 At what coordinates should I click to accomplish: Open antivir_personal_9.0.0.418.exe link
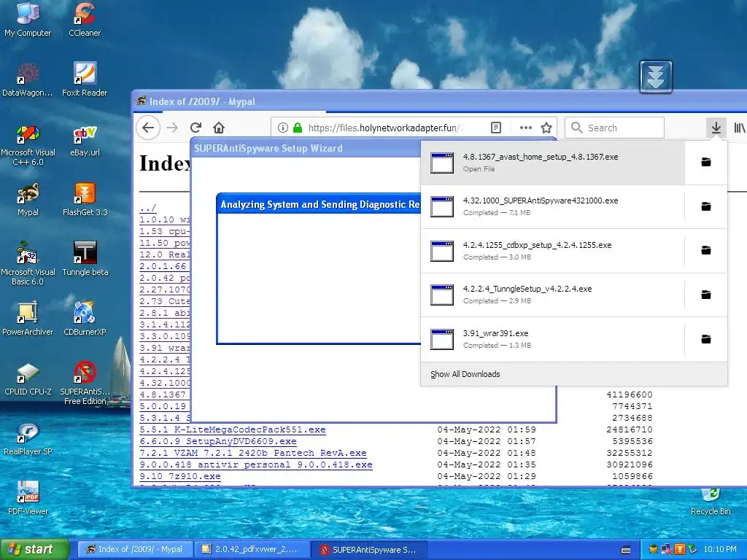(x=256, y=464)
